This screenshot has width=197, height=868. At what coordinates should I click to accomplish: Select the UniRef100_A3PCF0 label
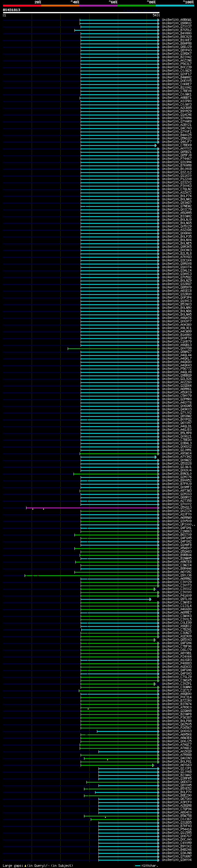coord(176,802)
